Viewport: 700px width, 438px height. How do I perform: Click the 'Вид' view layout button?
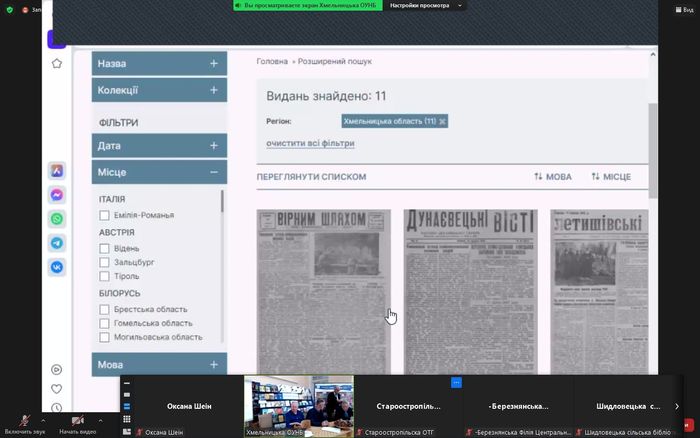[685, 9]
